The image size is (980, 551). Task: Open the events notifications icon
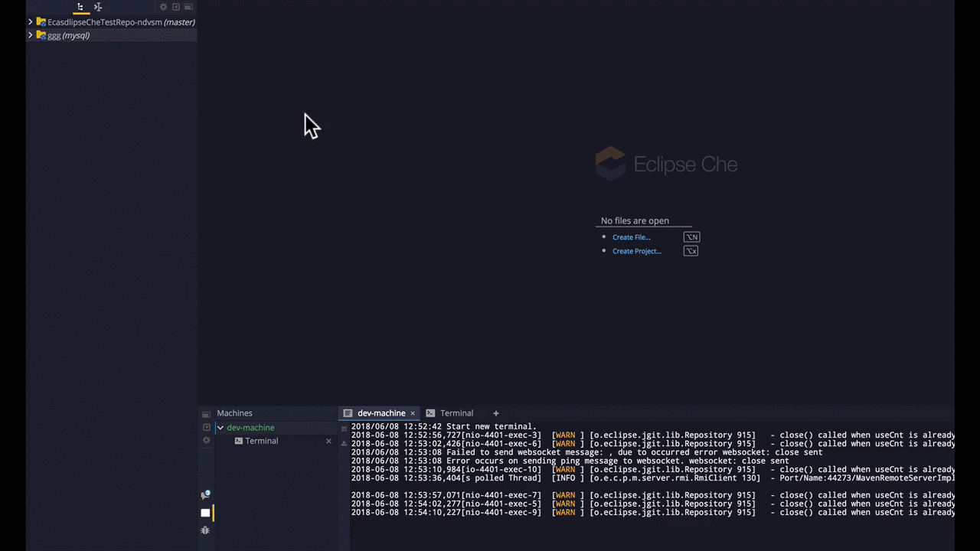click(205, 495)
